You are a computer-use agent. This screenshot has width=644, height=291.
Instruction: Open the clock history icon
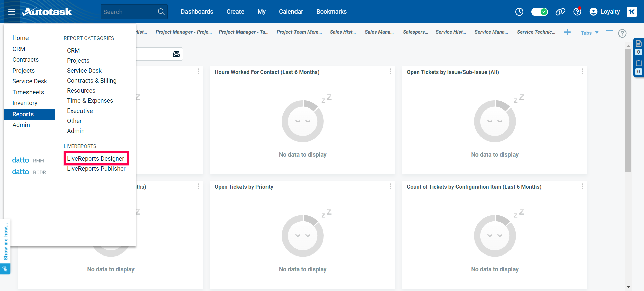(519, 12)
